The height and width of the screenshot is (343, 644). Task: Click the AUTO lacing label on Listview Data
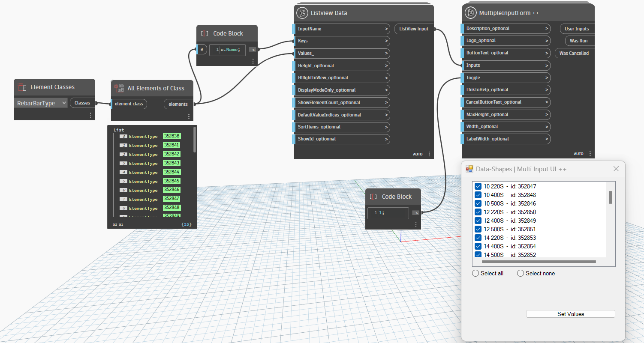click(x=418, y=154)
